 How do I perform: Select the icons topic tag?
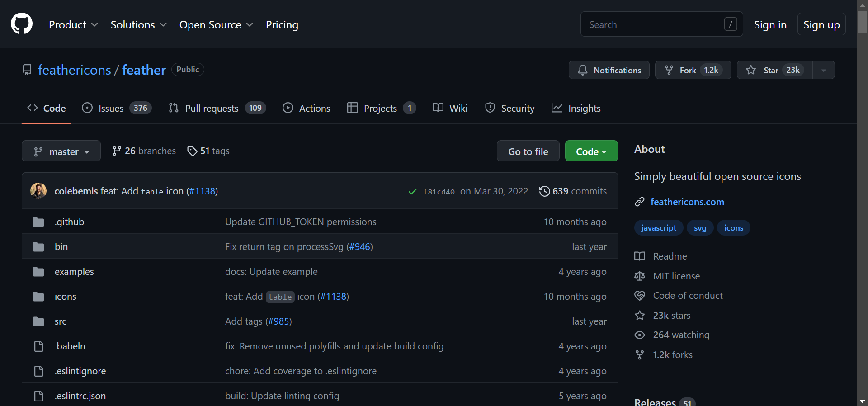pos(733,228)
